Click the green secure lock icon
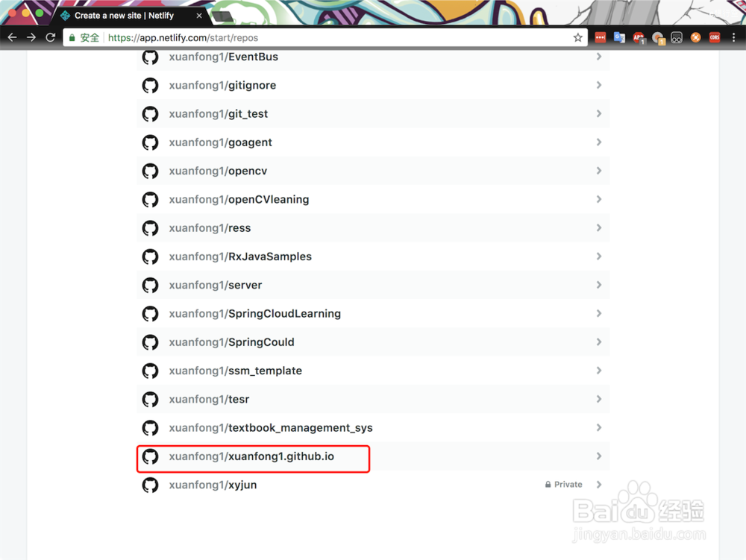Viewport: 746px width, 560px height. [72, 37]
